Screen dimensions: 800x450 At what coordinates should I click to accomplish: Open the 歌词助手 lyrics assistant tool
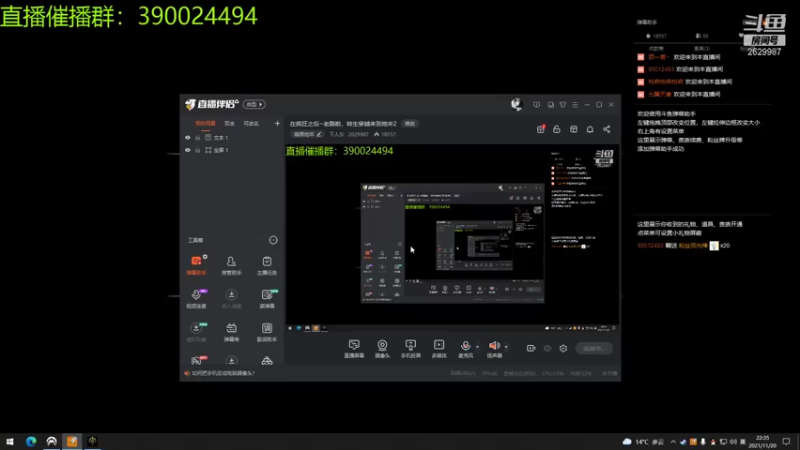tap(267, 332)
